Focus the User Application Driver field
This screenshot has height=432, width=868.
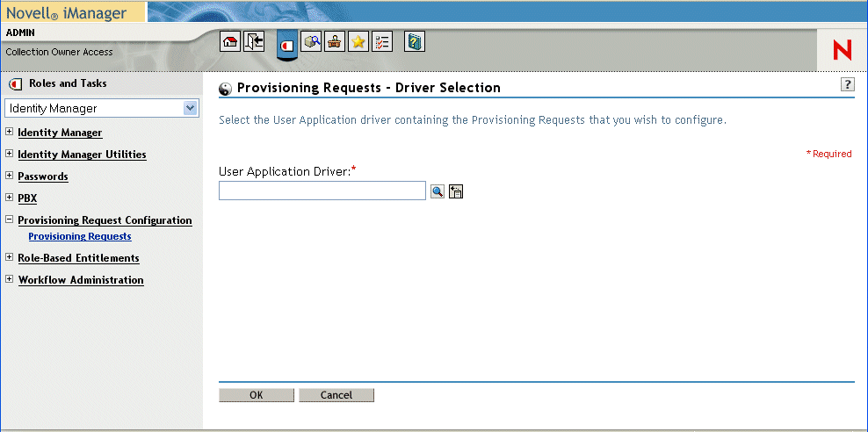(322, 191)
